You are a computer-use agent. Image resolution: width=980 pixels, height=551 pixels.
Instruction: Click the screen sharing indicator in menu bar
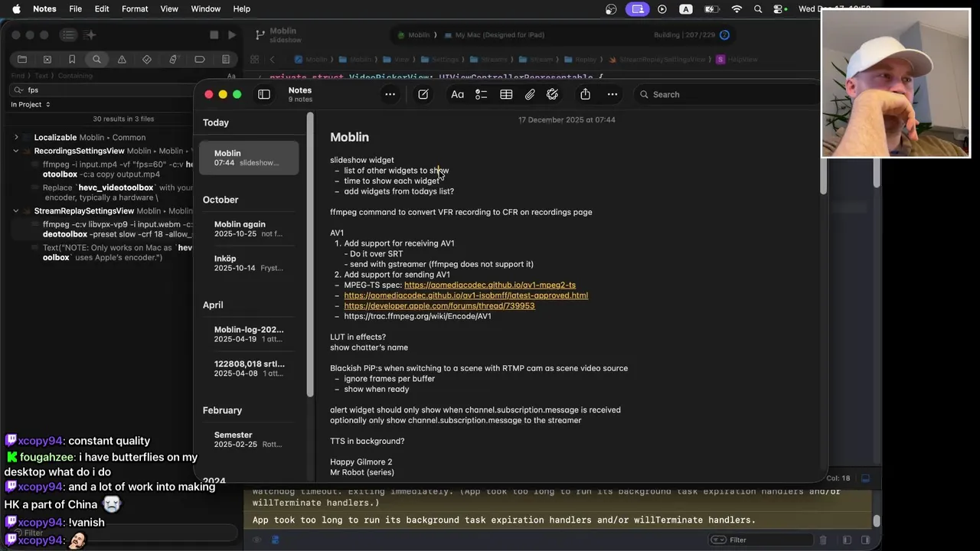[637, 9]
